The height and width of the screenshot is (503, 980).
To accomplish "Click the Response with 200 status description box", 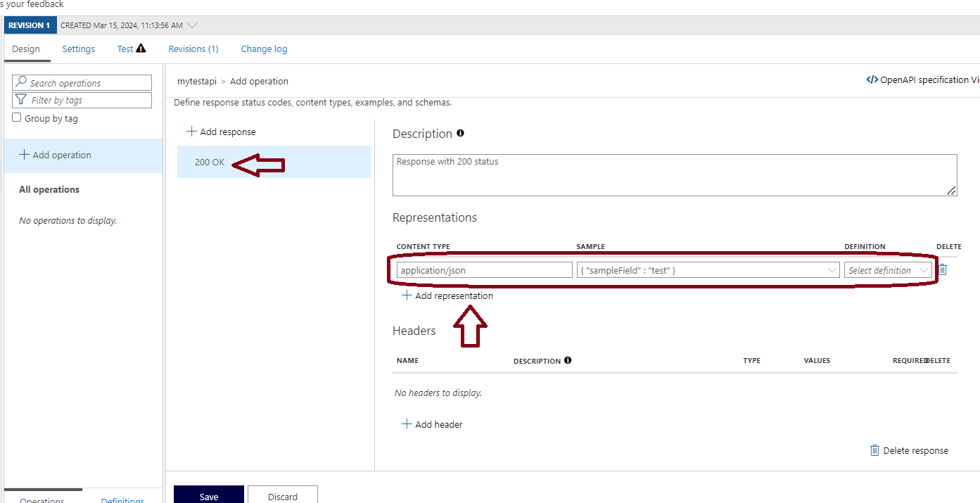I will (x=675, y=174).
